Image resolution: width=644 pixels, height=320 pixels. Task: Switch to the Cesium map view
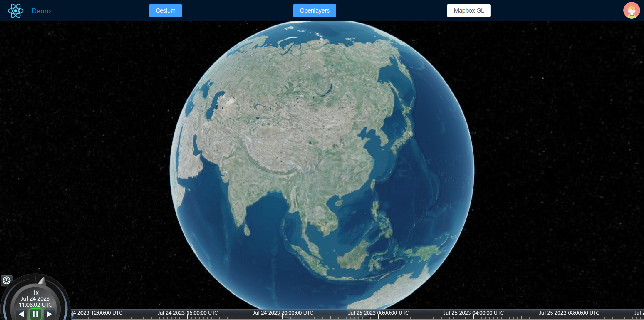(165, 11)
